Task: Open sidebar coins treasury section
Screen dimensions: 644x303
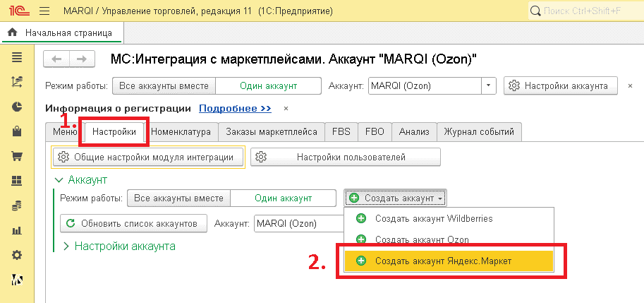Action: click(x=17, y=206)
